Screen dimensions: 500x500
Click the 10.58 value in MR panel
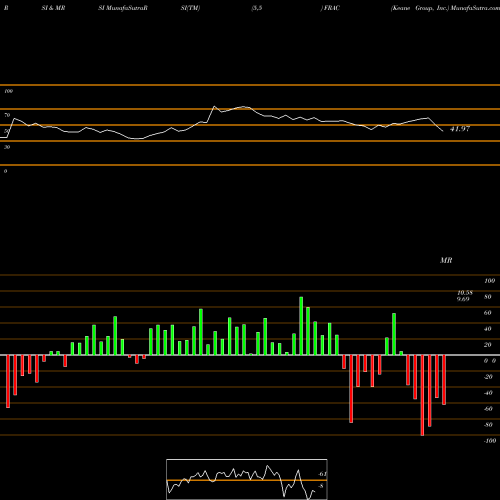(465, 293)
